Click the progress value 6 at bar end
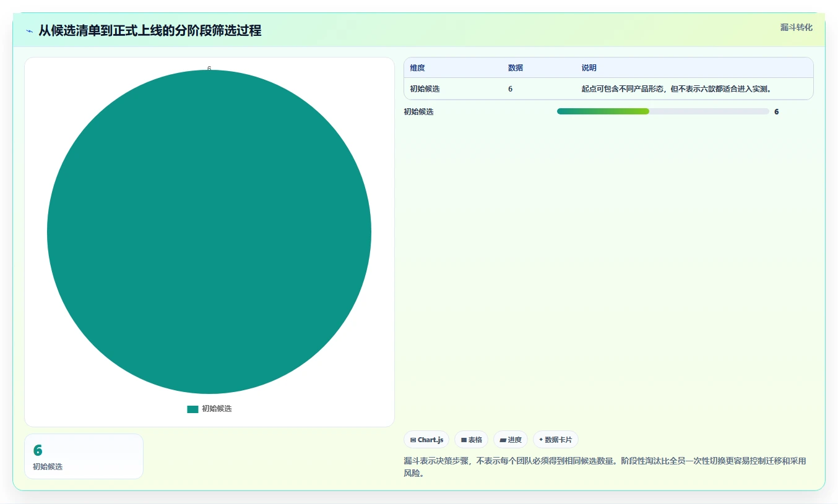Viewport: 838px width, 504px height. coord(777,112)
